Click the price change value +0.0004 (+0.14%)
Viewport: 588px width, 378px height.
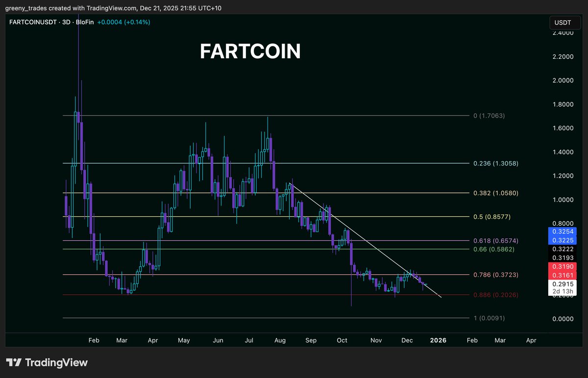(125, 22)
